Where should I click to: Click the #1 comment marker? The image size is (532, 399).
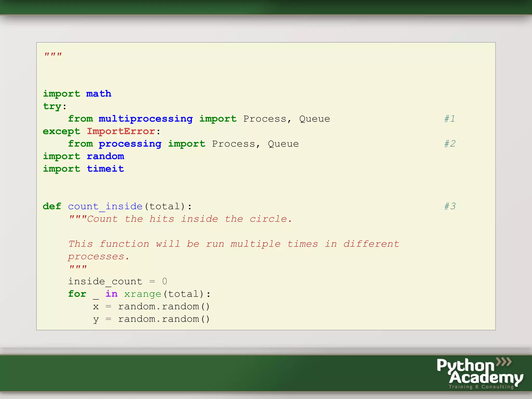(450, 119)
